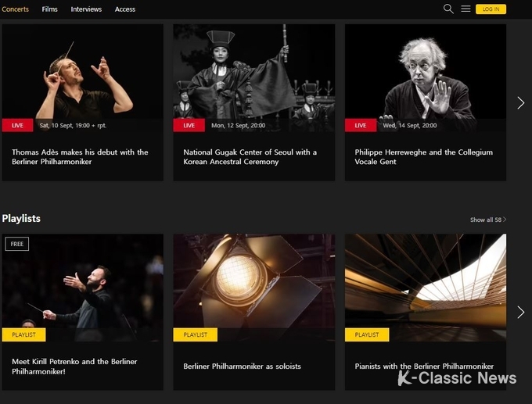Expand Show all 58 playlists
532x404 pixels.
click(488, 220)
